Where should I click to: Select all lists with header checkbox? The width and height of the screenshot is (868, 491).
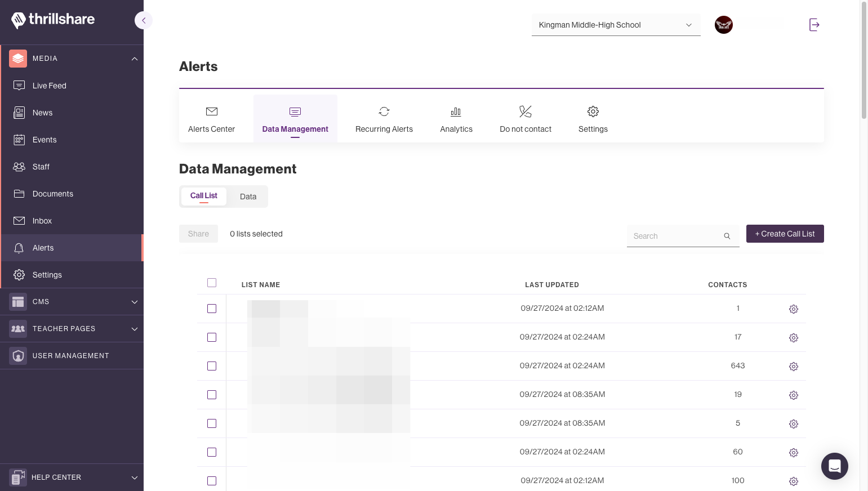[x=212, y=283]
